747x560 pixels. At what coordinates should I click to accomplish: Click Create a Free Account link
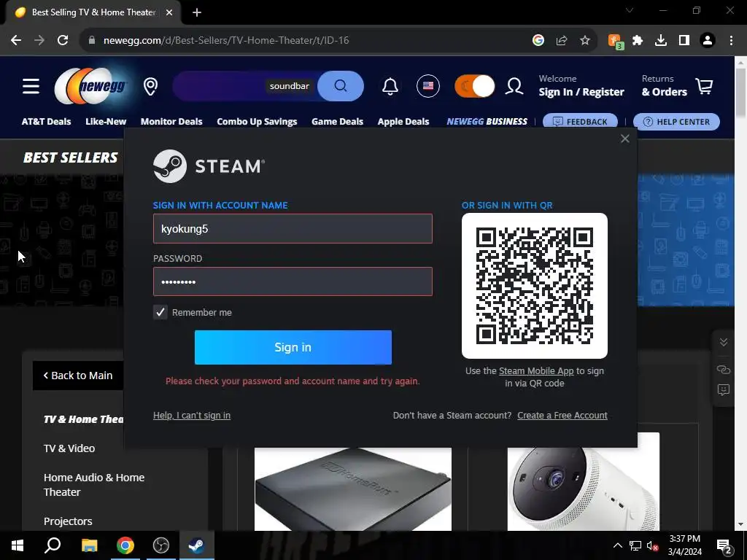point(562,415)
